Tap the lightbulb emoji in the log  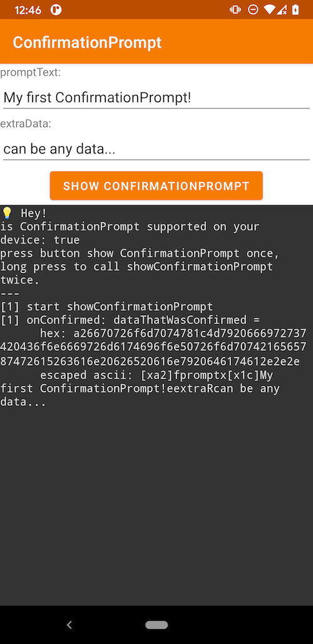click(6, 213)
